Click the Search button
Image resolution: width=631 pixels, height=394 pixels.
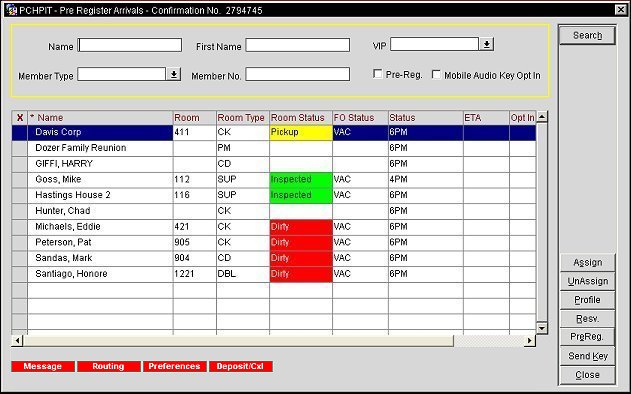(x=587, y=35)
